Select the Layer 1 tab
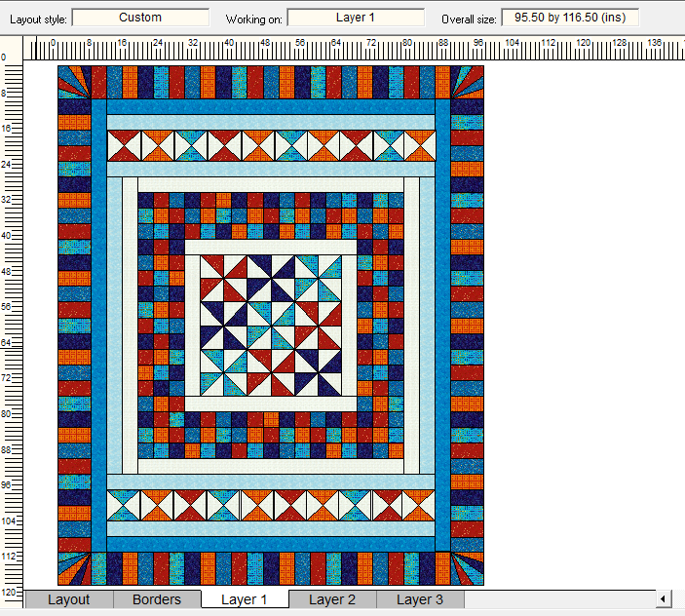The height and width of the screenshot is (616, 685). [x=245, y=599]
